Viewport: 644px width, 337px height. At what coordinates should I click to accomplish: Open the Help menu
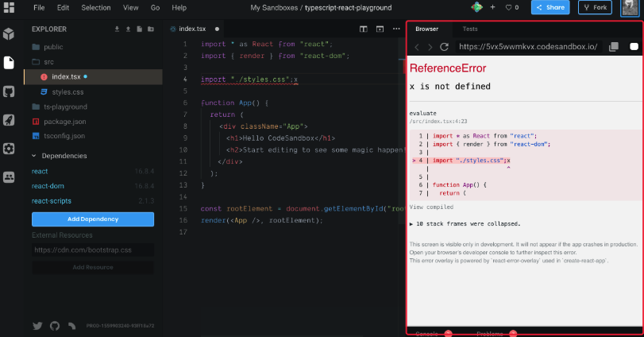[179, 7]
